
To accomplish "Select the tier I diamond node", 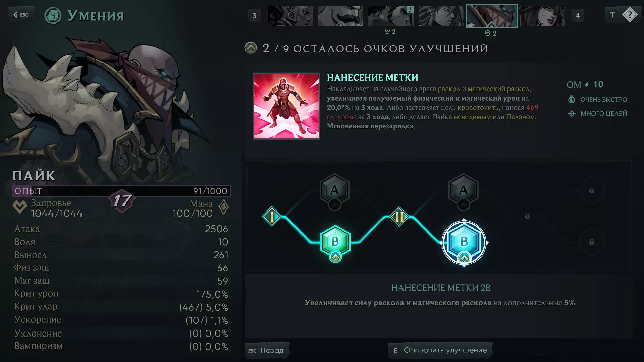I will (272, 216).
